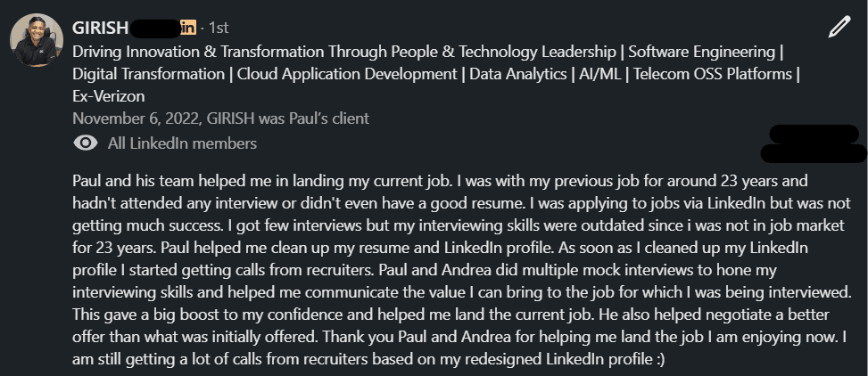
Task: Click the redacted surname next to GIRISH
Action: [x=153, y=28]
